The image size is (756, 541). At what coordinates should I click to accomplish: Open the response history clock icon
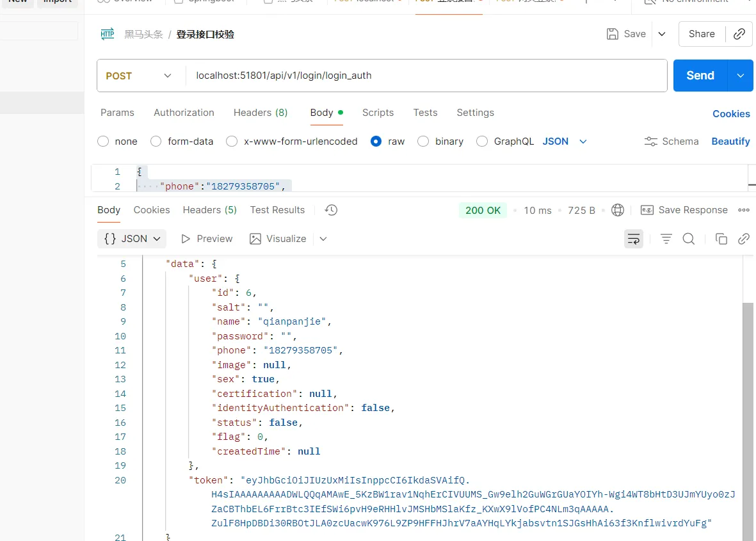tap(331, 210)
